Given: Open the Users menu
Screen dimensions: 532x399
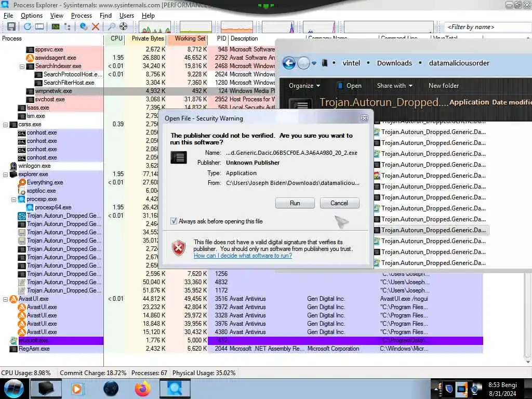Looking at the screenshot, I should pos(127,16).
